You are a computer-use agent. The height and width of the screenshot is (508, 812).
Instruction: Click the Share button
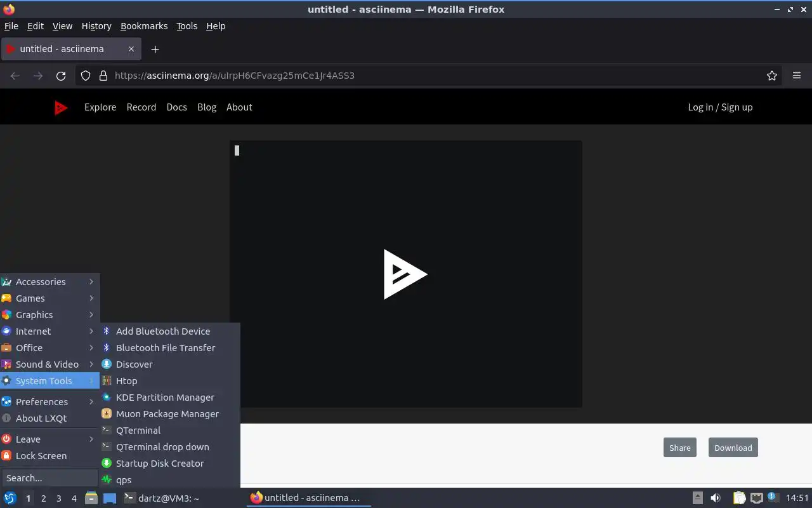pos(680,448)
